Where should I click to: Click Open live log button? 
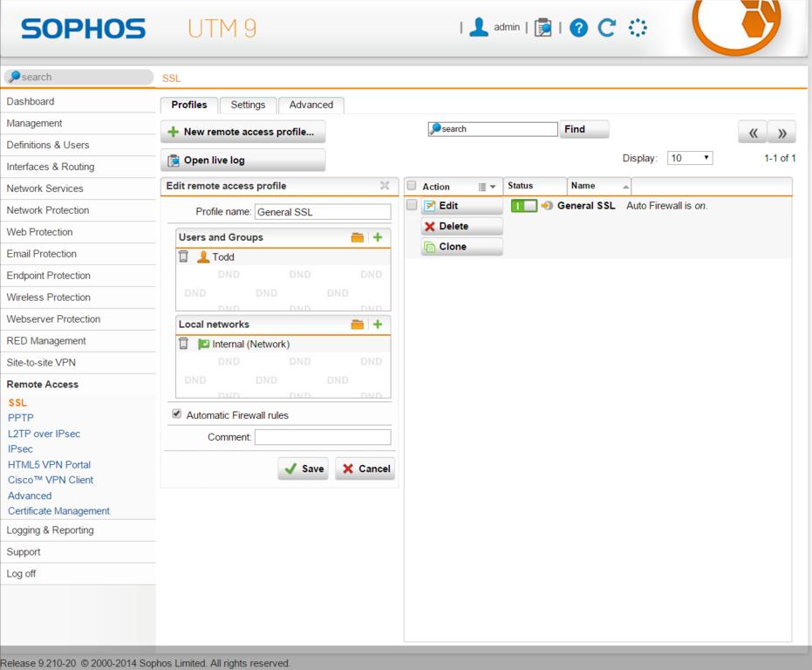pyautogui.click(x=242, y=161)
